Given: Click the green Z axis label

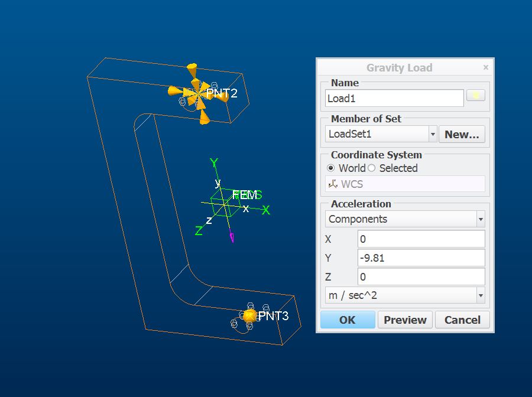Looking at the screenshot, I should [199, 231].
